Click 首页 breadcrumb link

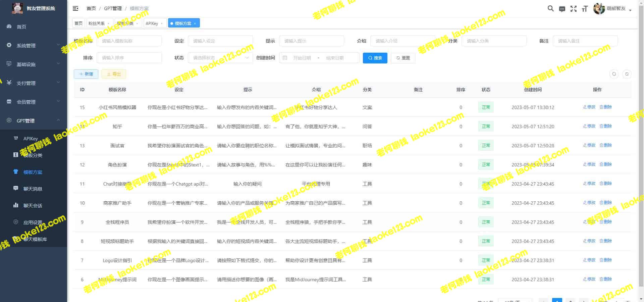point(91,8)
